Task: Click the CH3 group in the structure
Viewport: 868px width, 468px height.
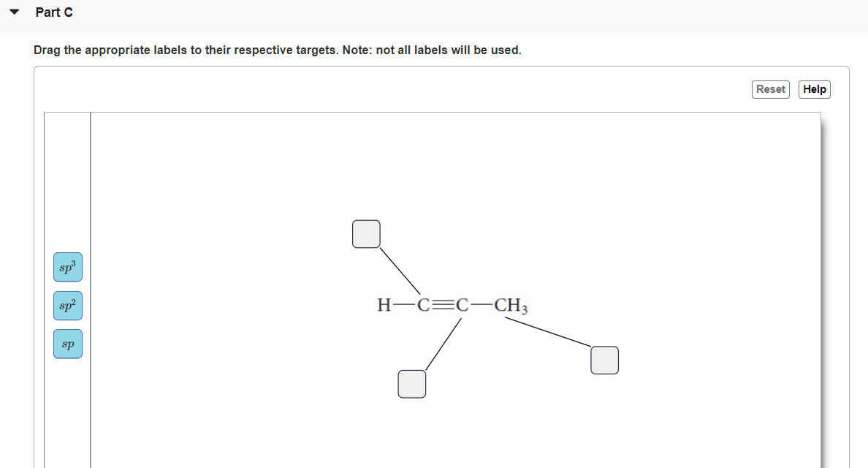Action: (x=511, y=305)
